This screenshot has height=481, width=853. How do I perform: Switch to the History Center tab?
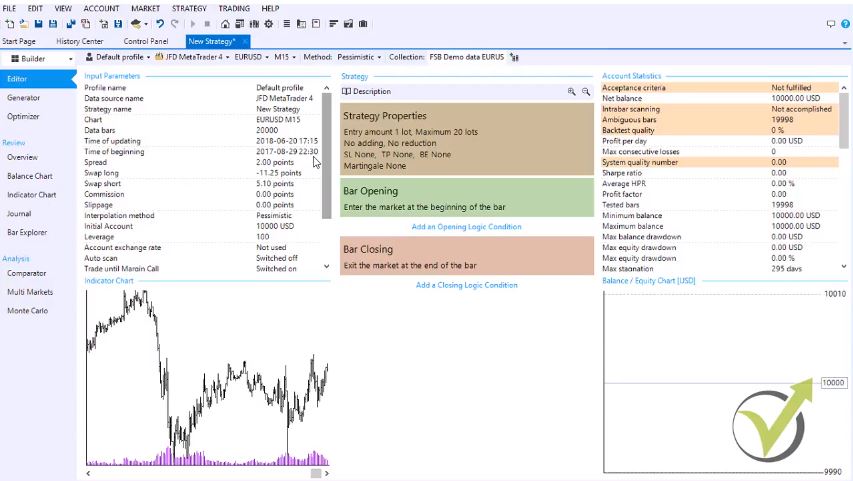(x=81, y=41)
